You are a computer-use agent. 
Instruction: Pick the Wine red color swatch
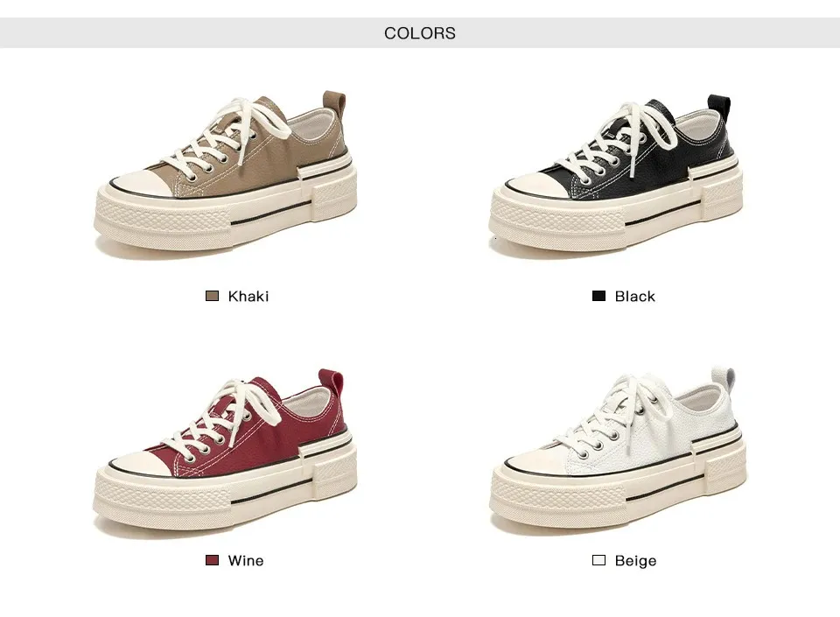[x=212, y=560]
